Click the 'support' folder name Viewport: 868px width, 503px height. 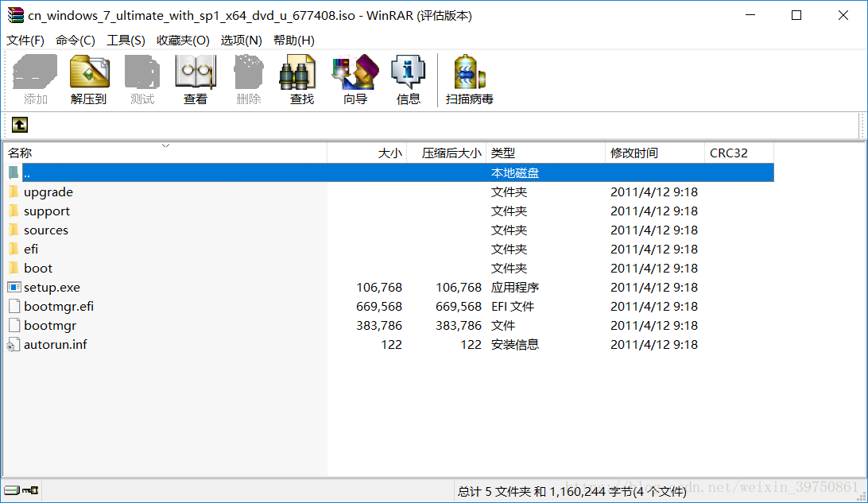(x=46, y=211)
